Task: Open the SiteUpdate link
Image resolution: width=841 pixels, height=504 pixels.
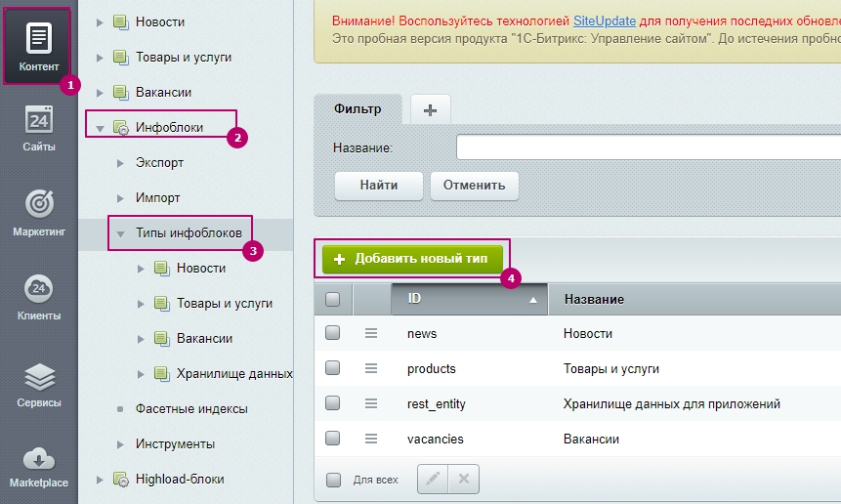Action: click(605, 21)
